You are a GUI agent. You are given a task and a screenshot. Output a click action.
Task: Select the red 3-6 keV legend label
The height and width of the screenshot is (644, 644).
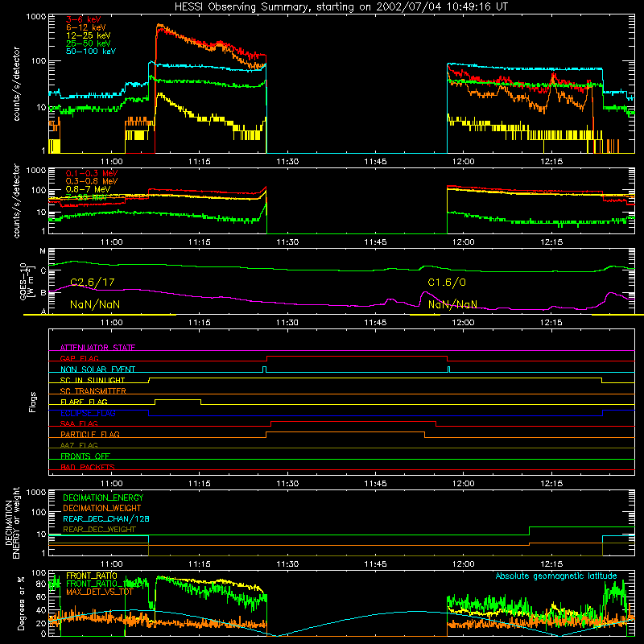tap(83, 19)
